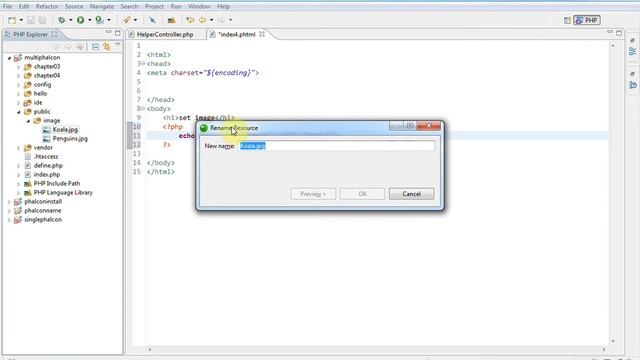Open the Navigate menu

[102, 7]
